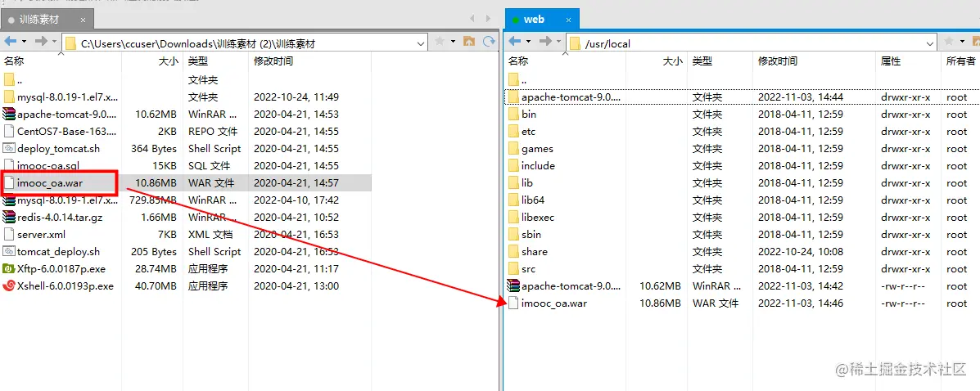Select the Xshell-6.0.0193p.exe installer icon
This screenshot has height=391, width=980.
click(9, 286)
